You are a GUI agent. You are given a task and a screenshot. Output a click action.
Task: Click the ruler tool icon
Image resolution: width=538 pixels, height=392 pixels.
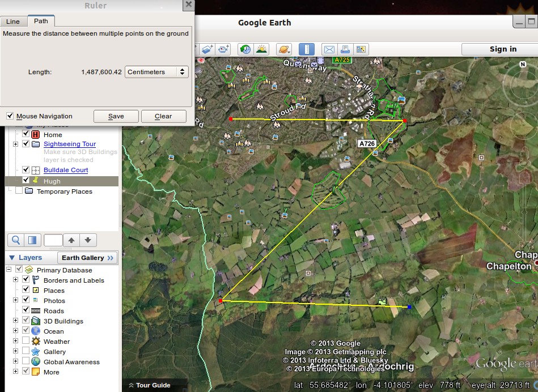point(306,49)
